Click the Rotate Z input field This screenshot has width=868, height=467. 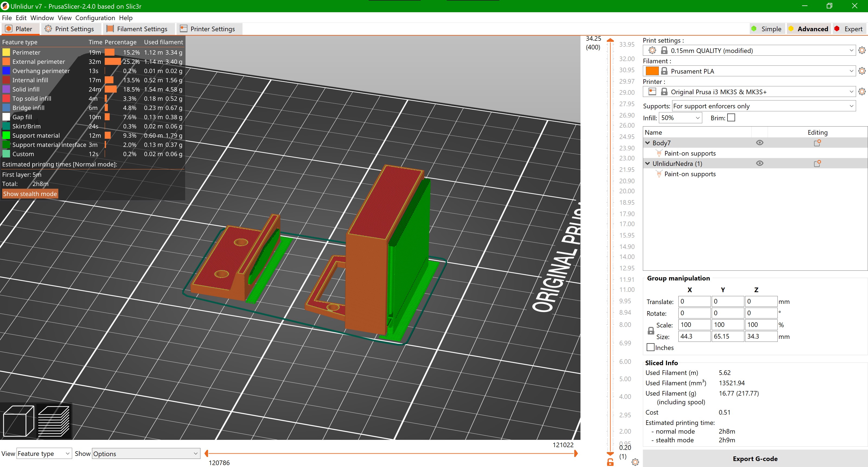click(761, 313)
